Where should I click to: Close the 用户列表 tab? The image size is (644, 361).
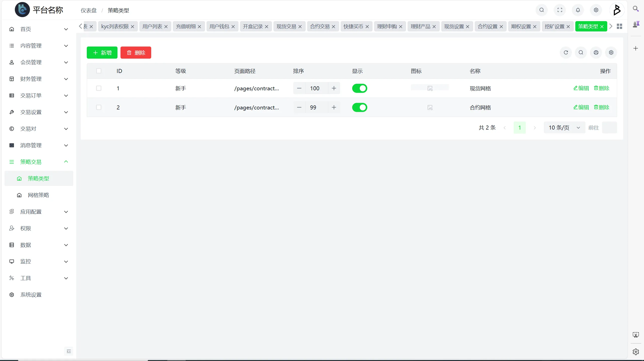[166, 27]
